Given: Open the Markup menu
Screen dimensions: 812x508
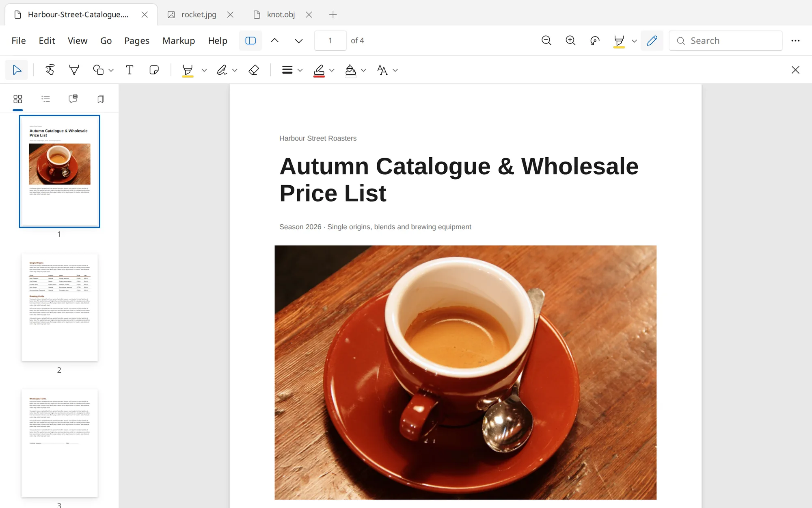Looking at the screenshot, I should click(x=179, y=41).
